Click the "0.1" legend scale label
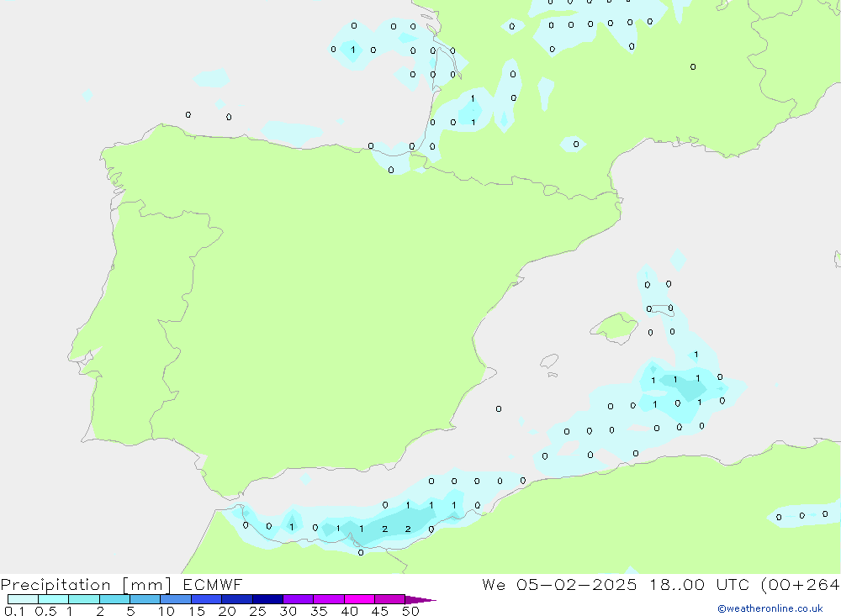 tap(13, 611)
